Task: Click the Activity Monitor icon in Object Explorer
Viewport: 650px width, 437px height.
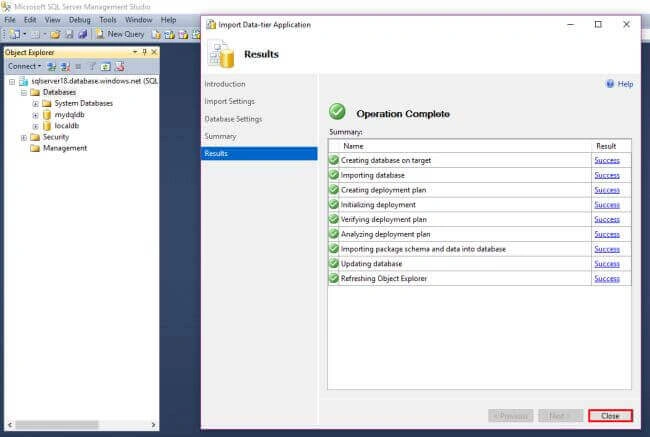Action: [x=119, y=66]
